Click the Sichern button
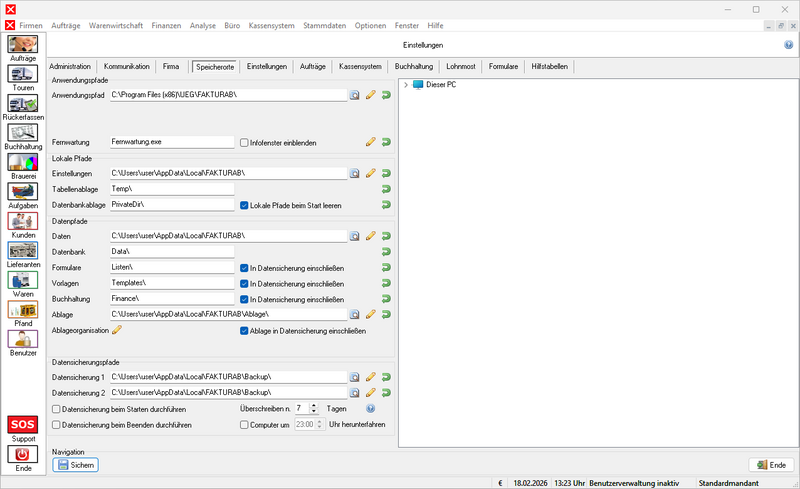Image resolution: width=800 pixels, height=489 pixels. tap(76, 465)
